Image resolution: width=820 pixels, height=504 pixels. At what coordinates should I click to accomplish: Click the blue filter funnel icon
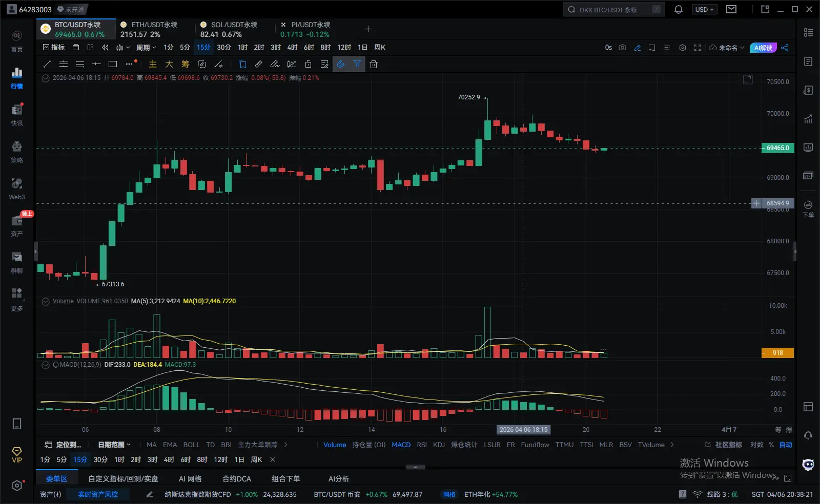tap(357, 64)
